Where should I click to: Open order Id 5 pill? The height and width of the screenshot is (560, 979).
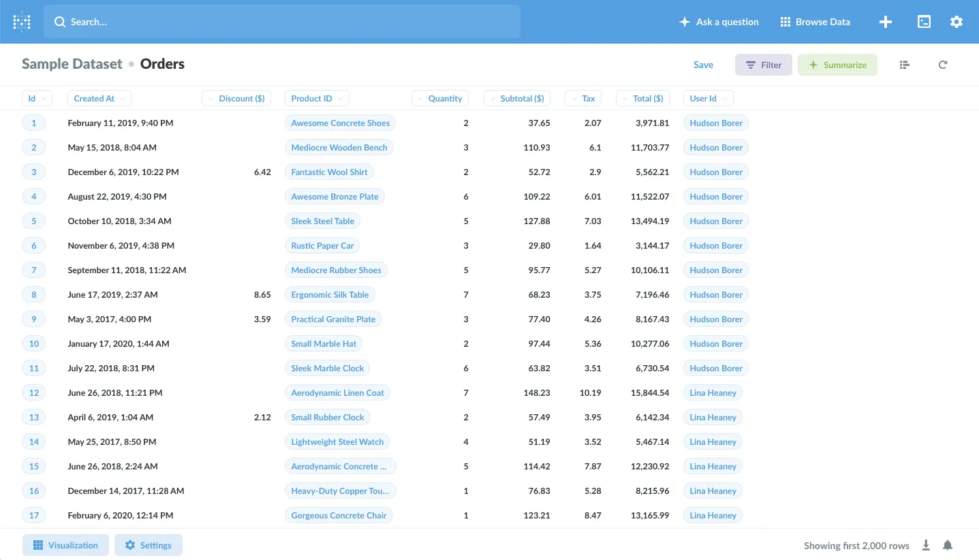click(x=33, y=221)
